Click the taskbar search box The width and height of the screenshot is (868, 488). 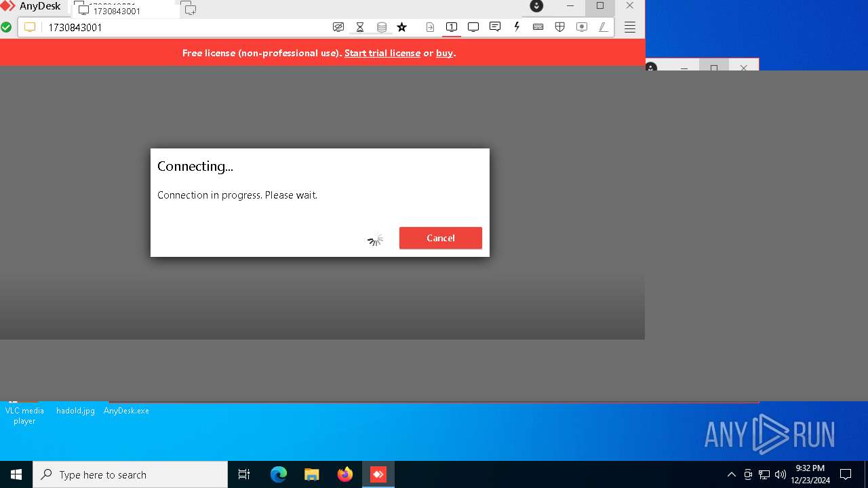click(x=130, y=474)
